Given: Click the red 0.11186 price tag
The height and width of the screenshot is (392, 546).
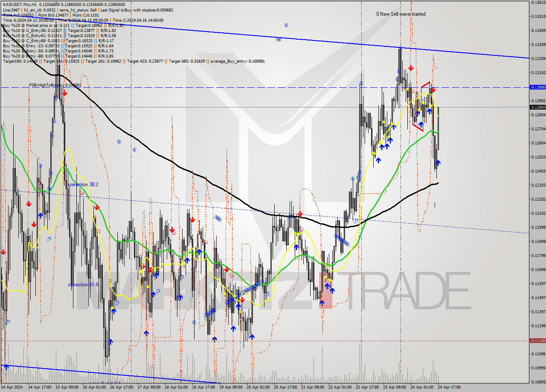Looking at the screenshot, I should (x=537, y=340).
